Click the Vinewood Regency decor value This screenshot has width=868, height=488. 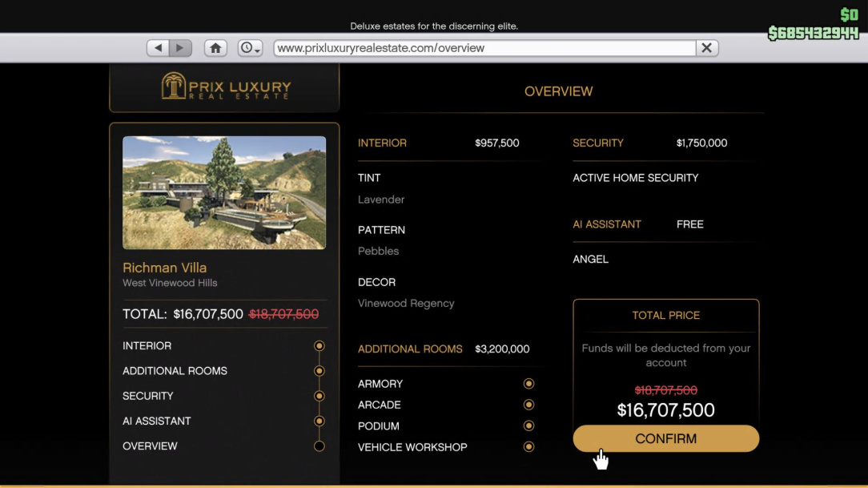406,304
